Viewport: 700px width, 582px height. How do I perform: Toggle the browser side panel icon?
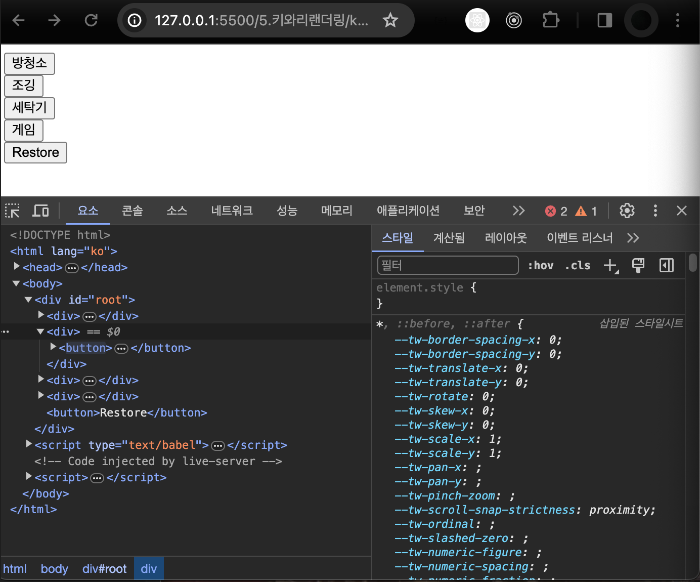[604, 20]
